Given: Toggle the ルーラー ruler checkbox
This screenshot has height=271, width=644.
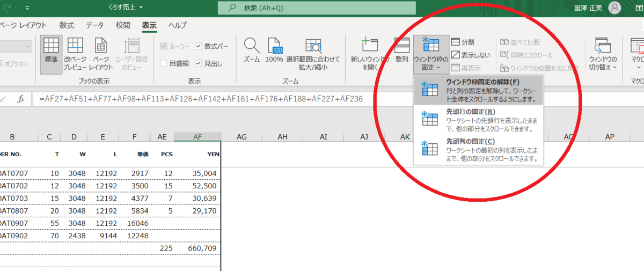Looking at the screenshot, I should pyautogui.click(x=164, y=47).
